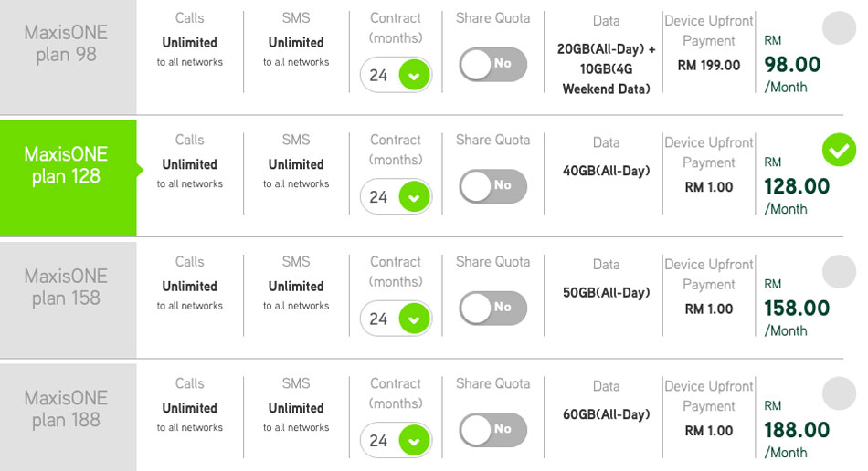The image size is (868, 471).
Task: Expand contract months chevron for plan 128
Action: (414, 197)
